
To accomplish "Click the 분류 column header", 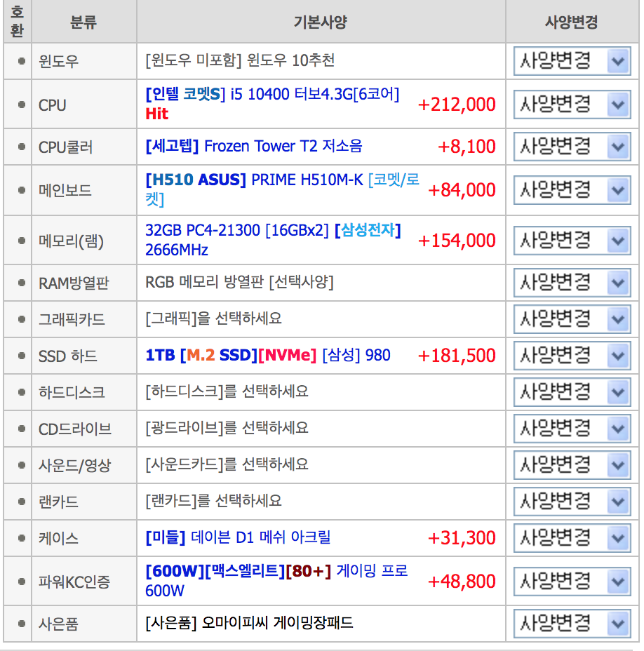I will click(83, 22).
